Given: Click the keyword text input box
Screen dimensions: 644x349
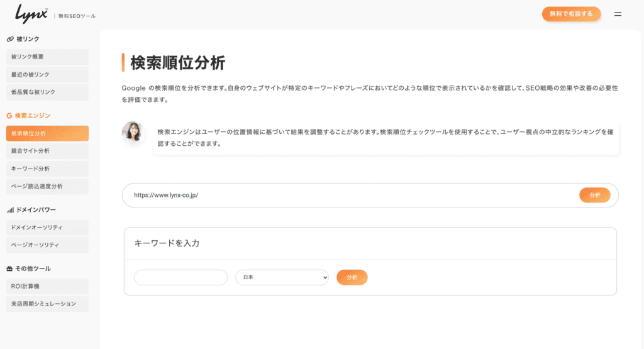Looking at the screenshot, I should 180,277.
